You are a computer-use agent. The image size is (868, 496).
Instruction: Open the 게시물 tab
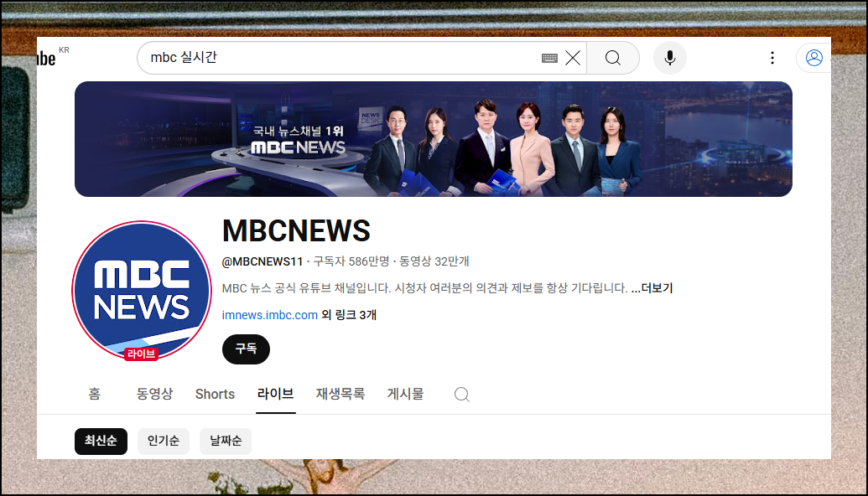405,394
